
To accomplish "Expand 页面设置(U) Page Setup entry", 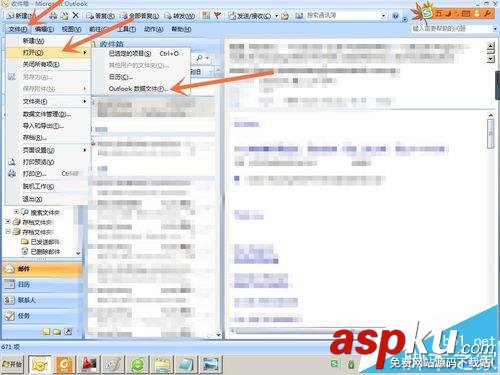I will pyautogui.click(x=48, y=150).
